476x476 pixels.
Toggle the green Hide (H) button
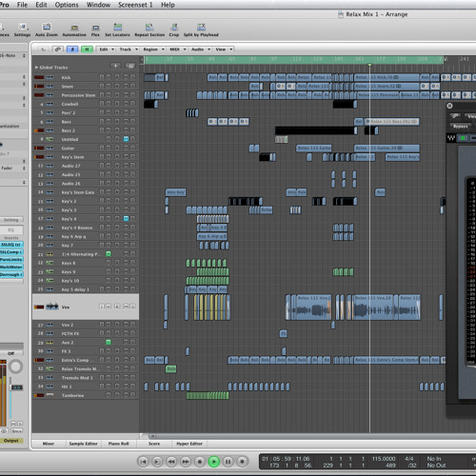pyautogui.click(x=87, y=50)
